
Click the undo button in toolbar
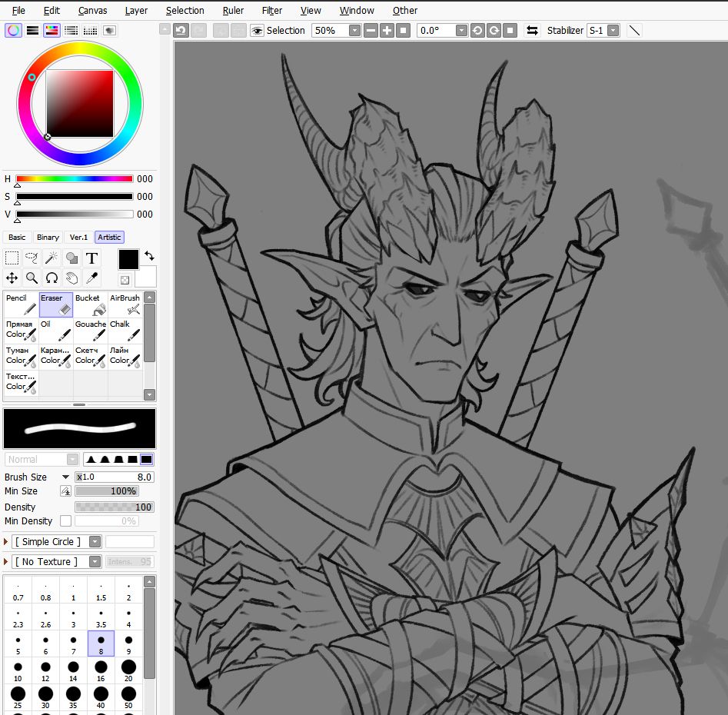click(x=181, y=31)
